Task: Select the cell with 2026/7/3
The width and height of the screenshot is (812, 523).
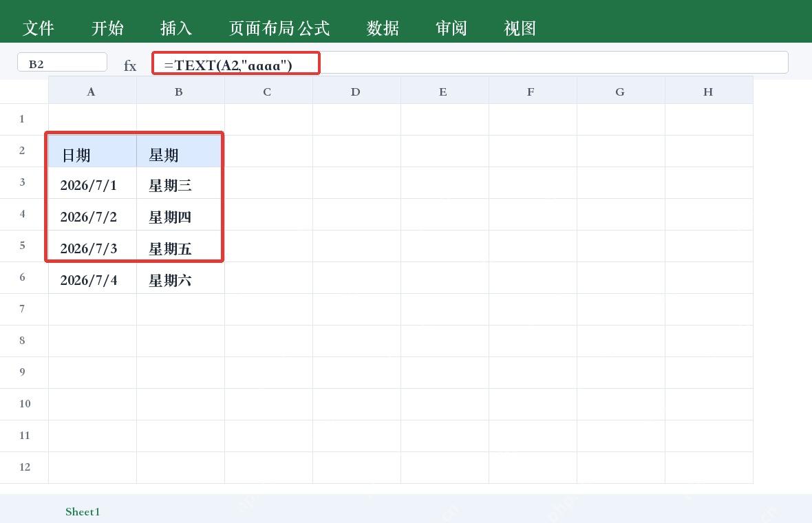Action: 92,246
